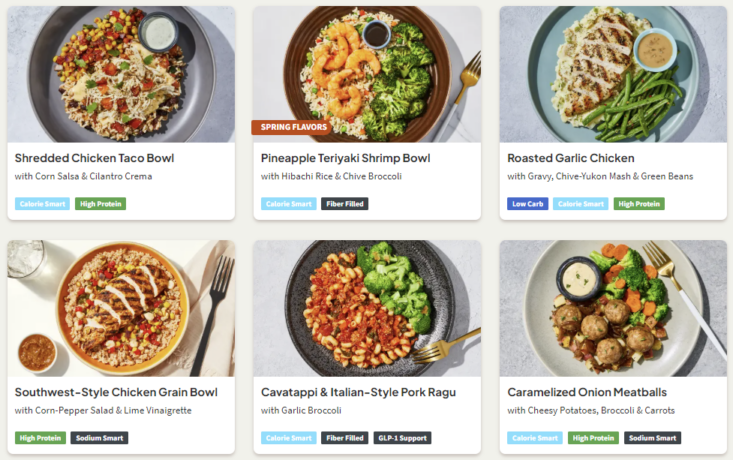View the Cavatappi & Italian-Style Pork Ragu photo
This screenshot has height=460, width=733.
(367, 308)
